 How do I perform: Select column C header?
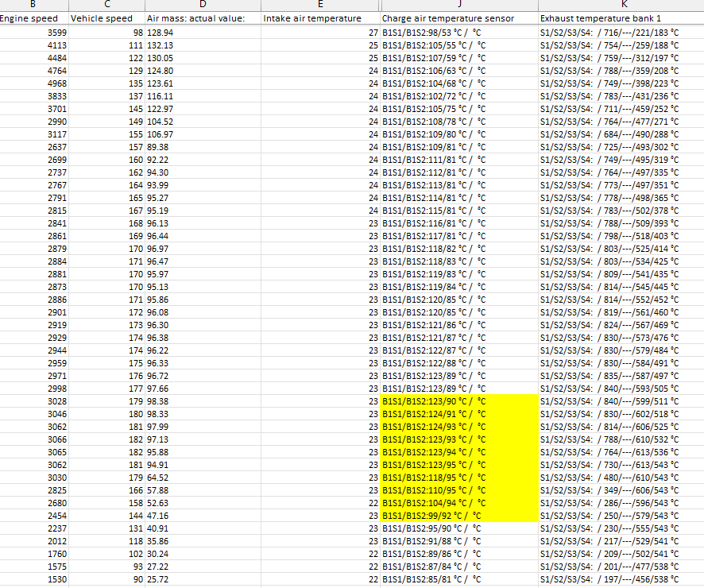pos(106,5)
